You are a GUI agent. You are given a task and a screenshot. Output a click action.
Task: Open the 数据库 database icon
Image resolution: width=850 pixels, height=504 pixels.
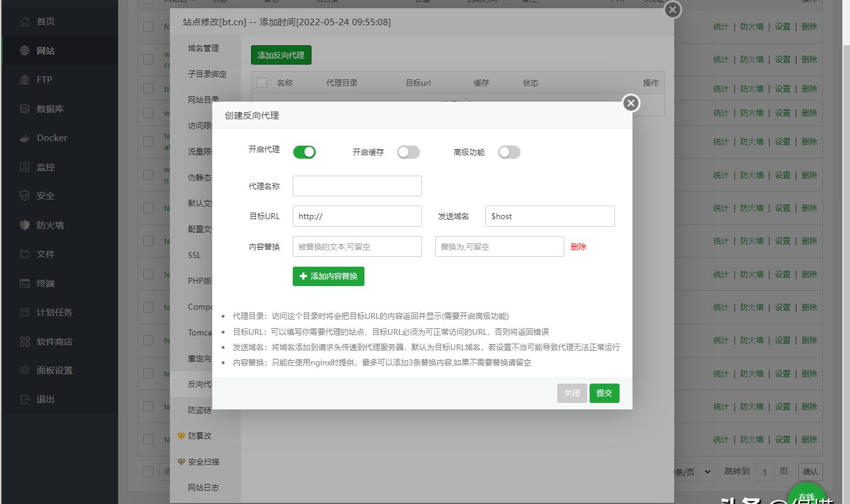[x=25, y=109]
